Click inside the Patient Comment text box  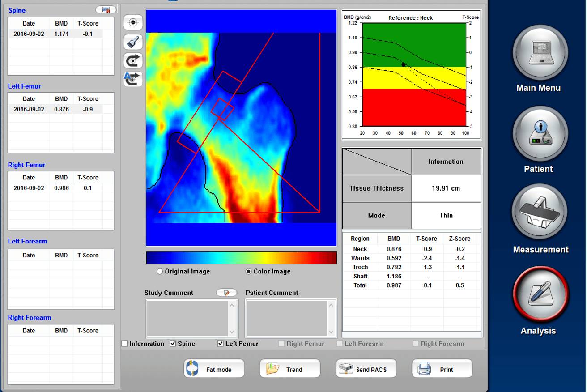[287, 318]
